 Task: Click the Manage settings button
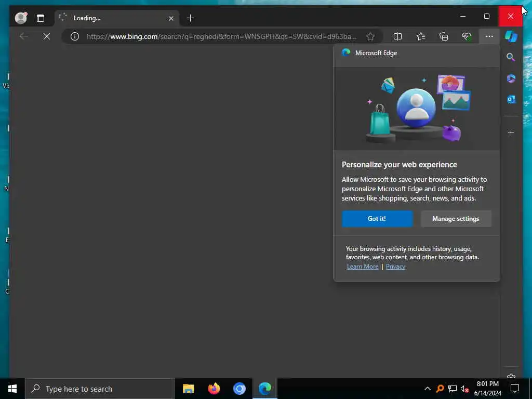point(456,219)
